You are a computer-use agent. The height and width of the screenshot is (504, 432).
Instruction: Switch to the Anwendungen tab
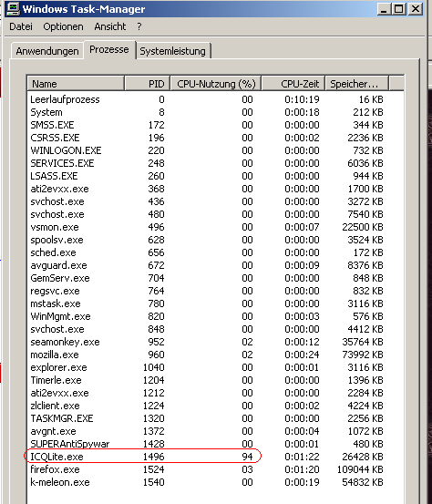(x=47, y=51)
